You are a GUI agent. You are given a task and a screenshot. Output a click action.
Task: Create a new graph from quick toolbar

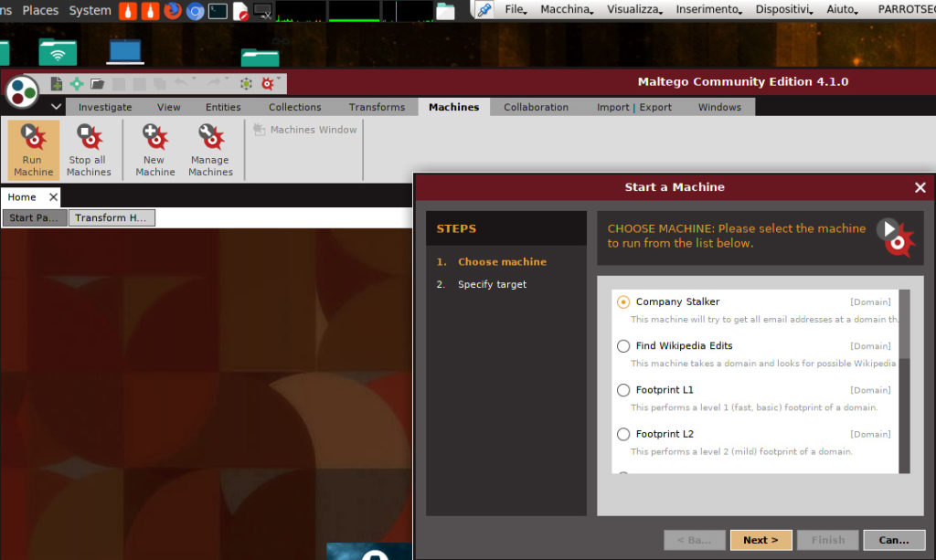point(57,83)
